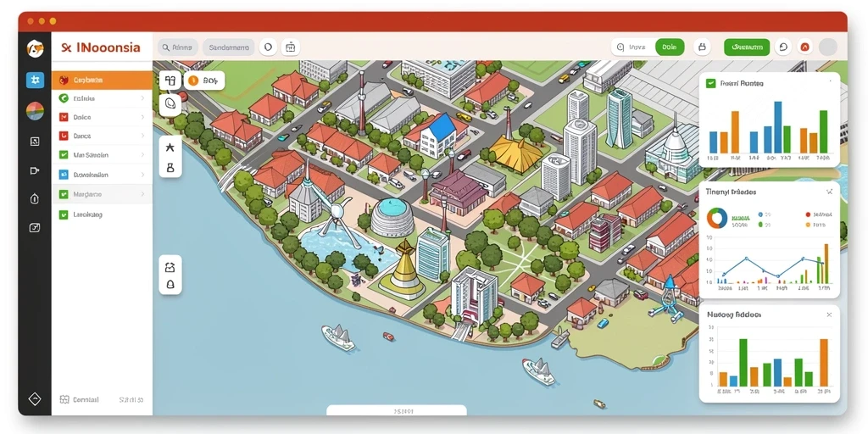Click the donut chart in Tinanyl panel
This screenshot has height=434, width=868.
pos(717,218)
